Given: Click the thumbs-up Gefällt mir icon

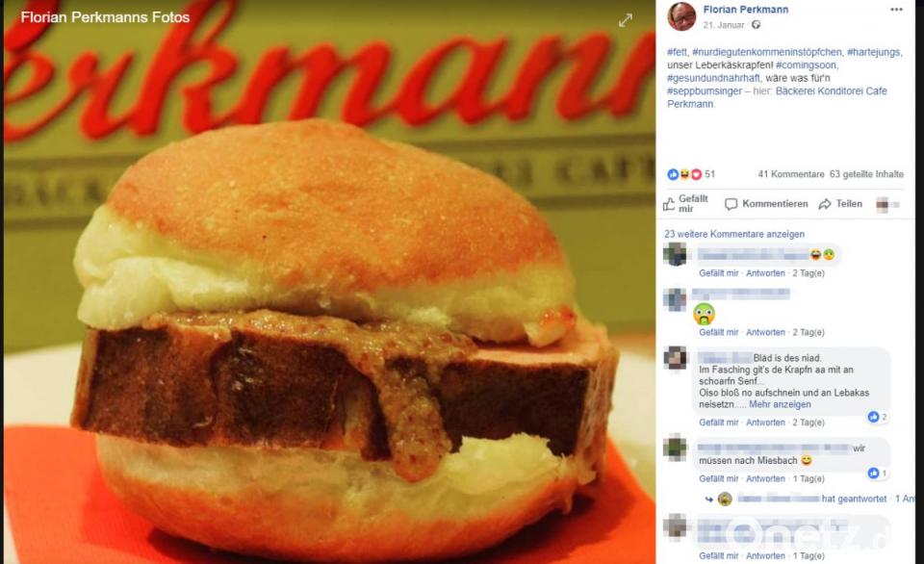Looking at the screenshot, I should tap(669, 204).
